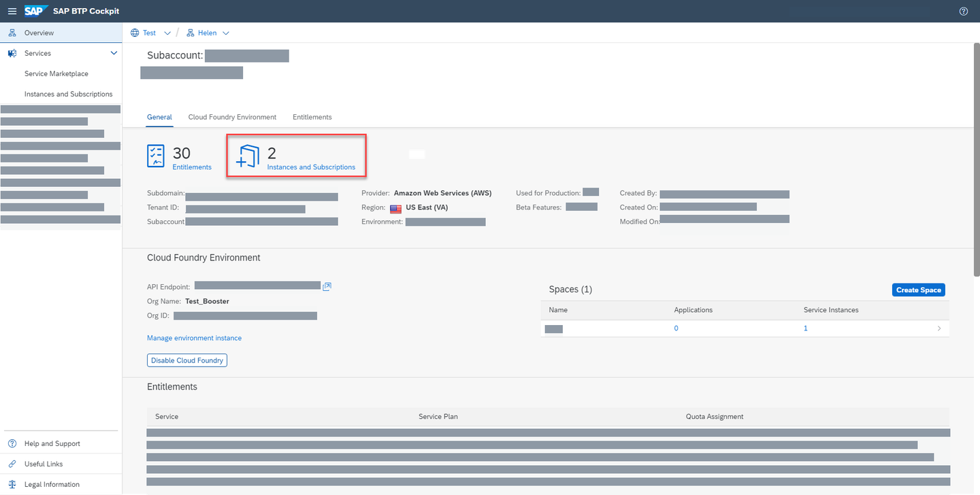Click the Quota Assignment column header
980x495 pixels.
[715, 417]
